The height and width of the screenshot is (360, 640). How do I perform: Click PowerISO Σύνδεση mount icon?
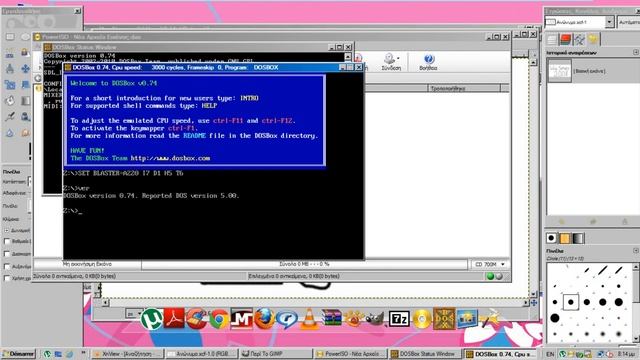coord(391,62)
